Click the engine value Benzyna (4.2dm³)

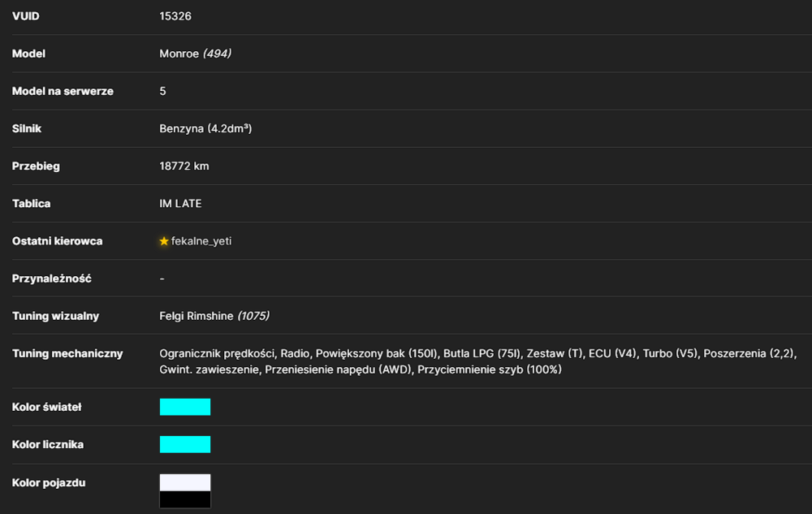pos(205,129)
